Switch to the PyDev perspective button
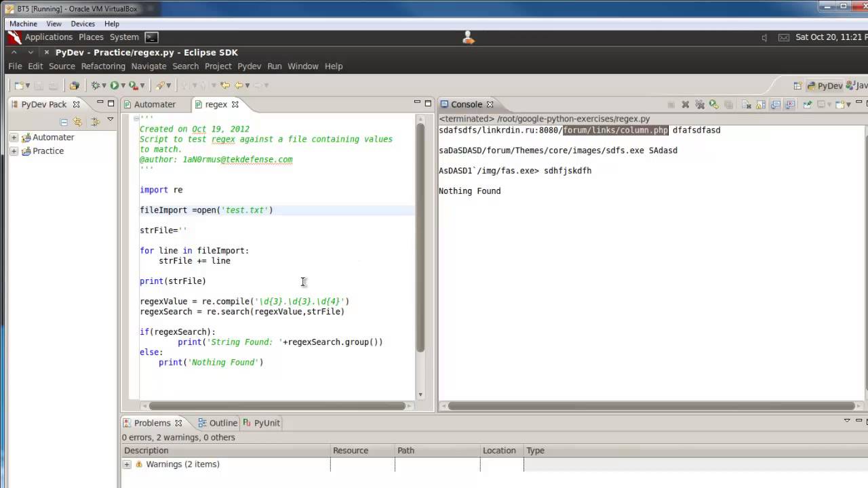Viewport: 868px width, 488px height. pos(825,85)
